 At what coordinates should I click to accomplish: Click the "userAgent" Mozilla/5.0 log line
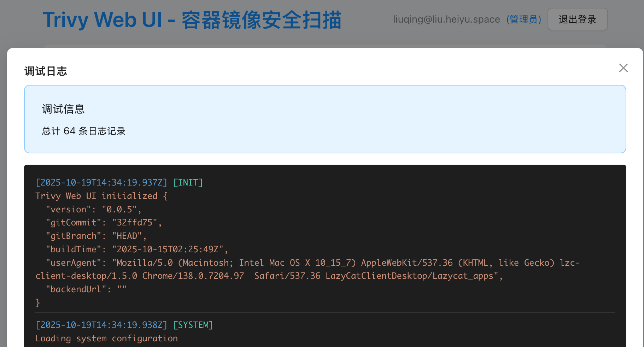click(x=313, y=263)
